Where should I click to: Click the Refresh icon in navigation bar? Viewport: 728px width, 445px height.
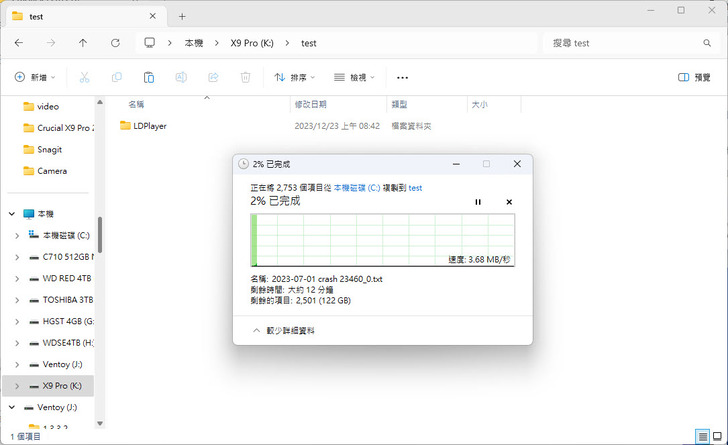point(115,43)
